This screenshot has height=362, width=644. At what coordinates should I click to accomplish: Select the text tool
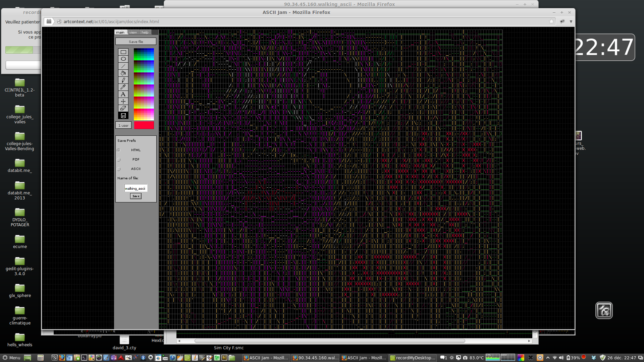[123, 94]
